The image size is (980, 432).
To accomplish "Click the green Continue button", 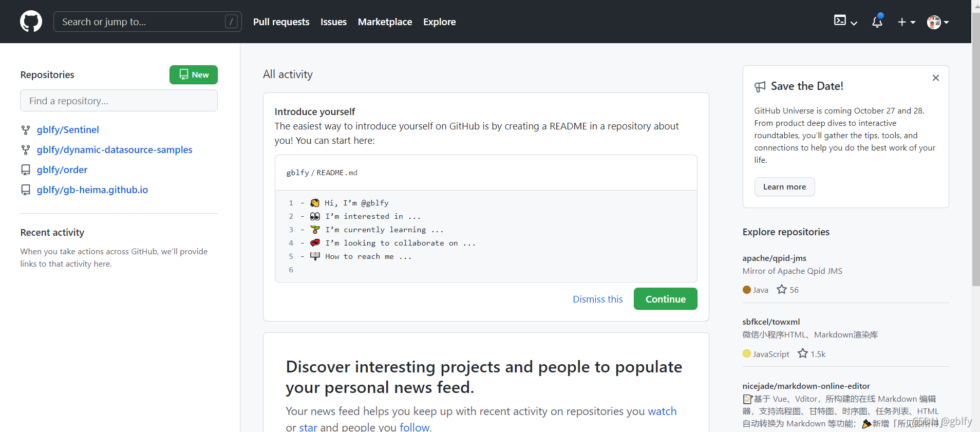I will [665, 299].
